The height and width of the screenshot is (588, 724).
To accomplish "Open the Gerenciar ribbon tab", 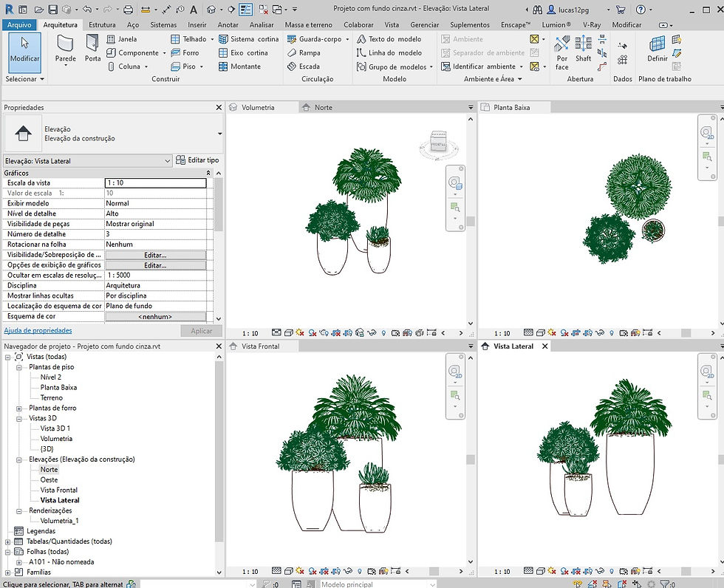I will [424, 24].
